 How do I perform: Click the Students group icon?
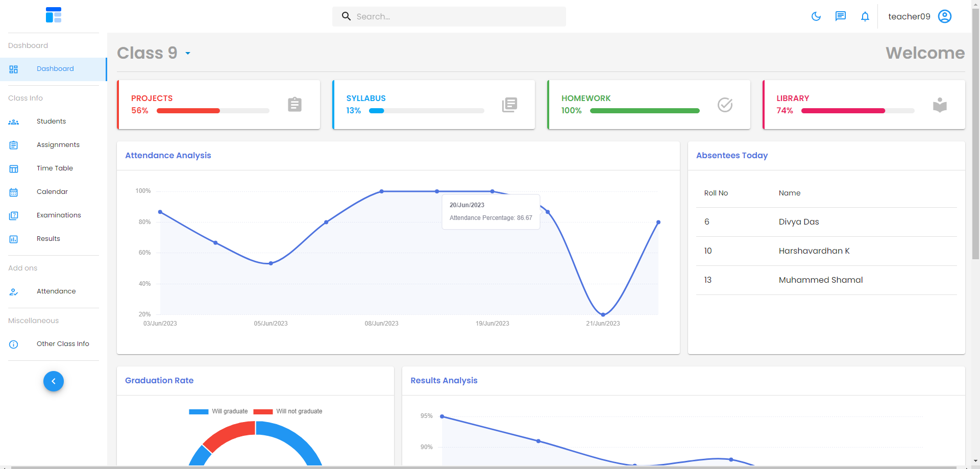pyautogui.click(x=14, y=122)
